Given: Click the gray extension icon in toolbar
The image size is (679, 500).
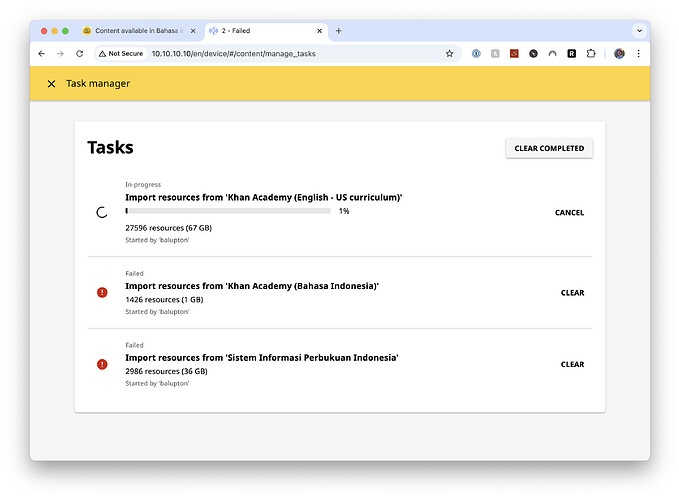Looking at the screenshot, I should click(x=495, y=54).
